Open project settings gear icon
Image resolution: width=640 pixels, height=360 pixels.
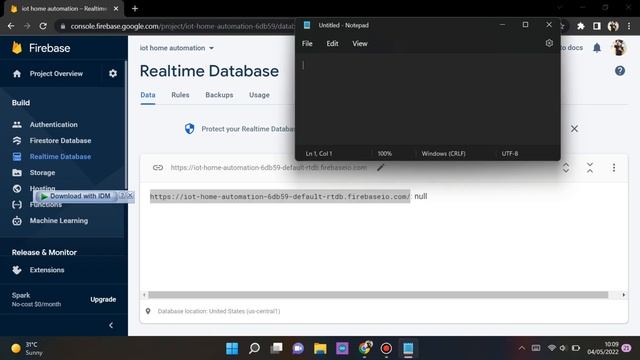pos(113,73)
